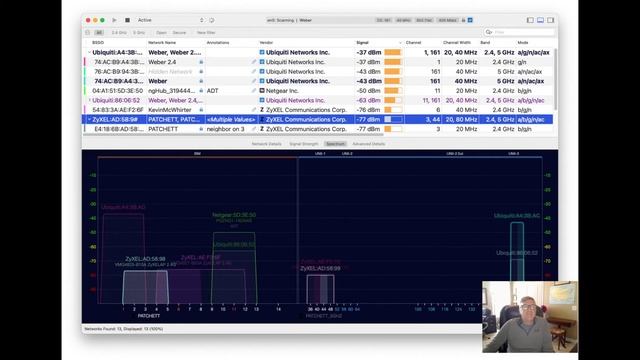Sort by the Network Name column header
The image size is (640, 360).
pyautogui.click(x=162, y=42)
